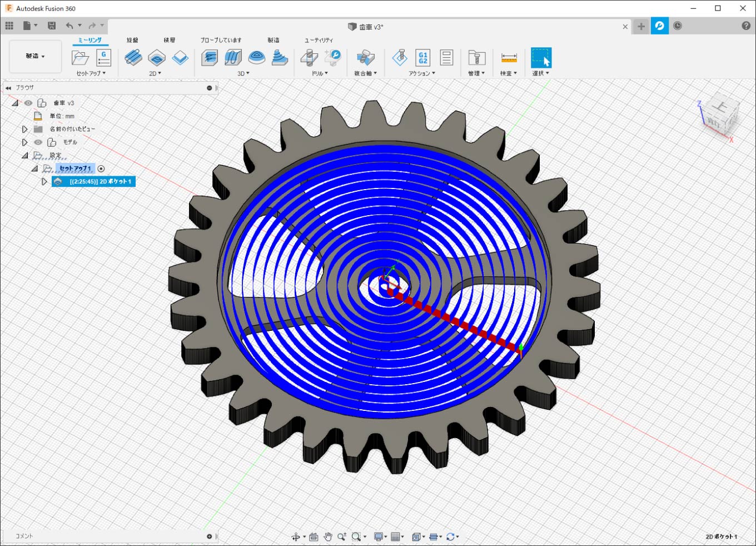Image resolution: width=756 pixels, height=546 pixels.
Task: Open the 製造 workspace dropdown
Action: [x=35, y=56]
